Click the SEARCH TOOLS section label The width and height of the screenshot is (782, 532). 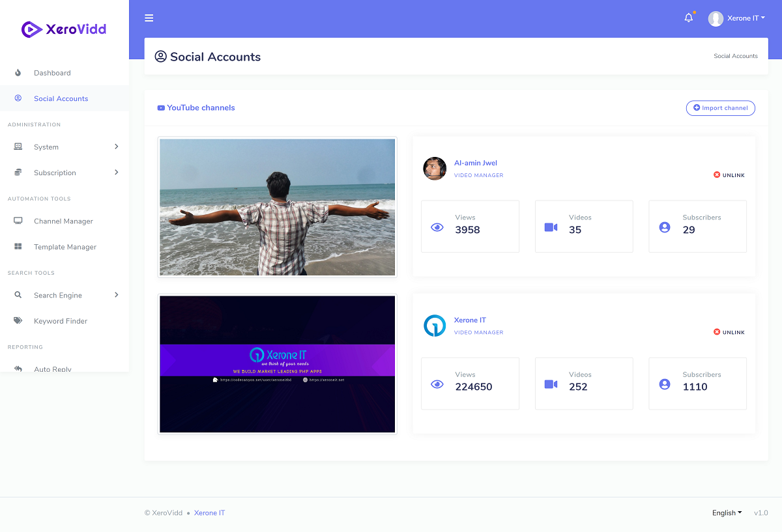coord(31,273)
